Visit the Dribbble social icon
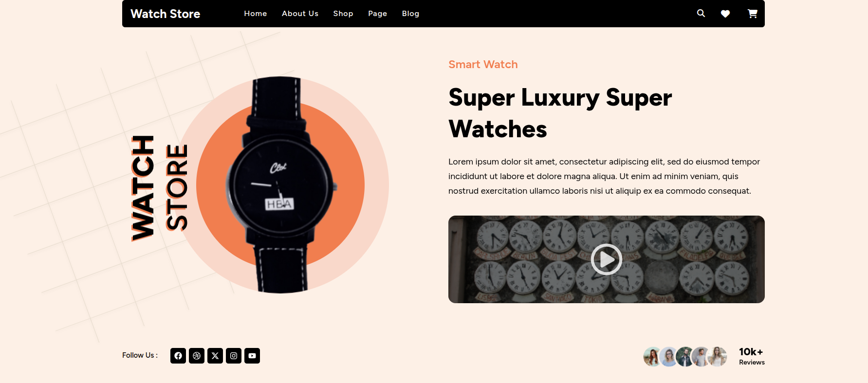 197,356
